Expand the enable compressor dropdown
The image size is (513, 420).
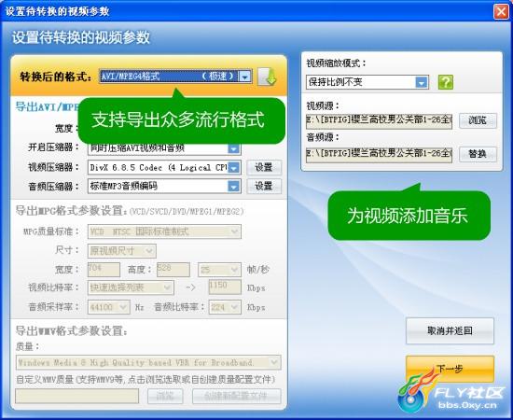(x=164, y=148)
